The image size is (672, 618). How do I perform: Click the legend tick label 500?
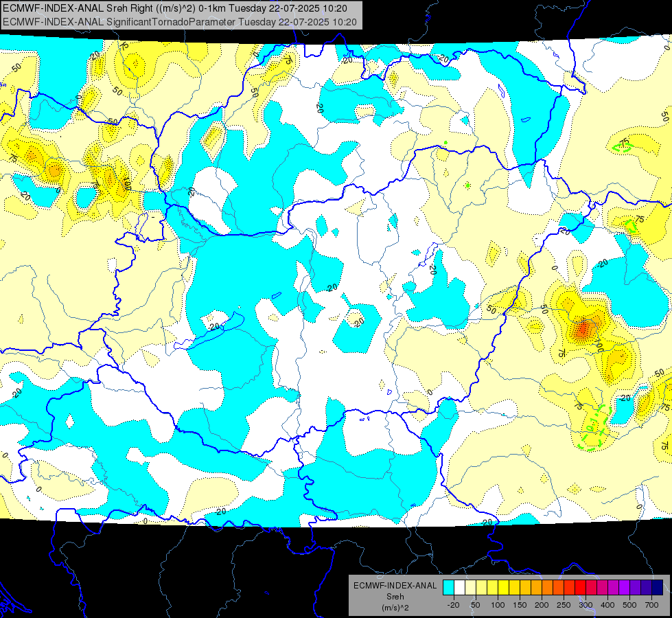pyautogui.click(x=629, y=605)
